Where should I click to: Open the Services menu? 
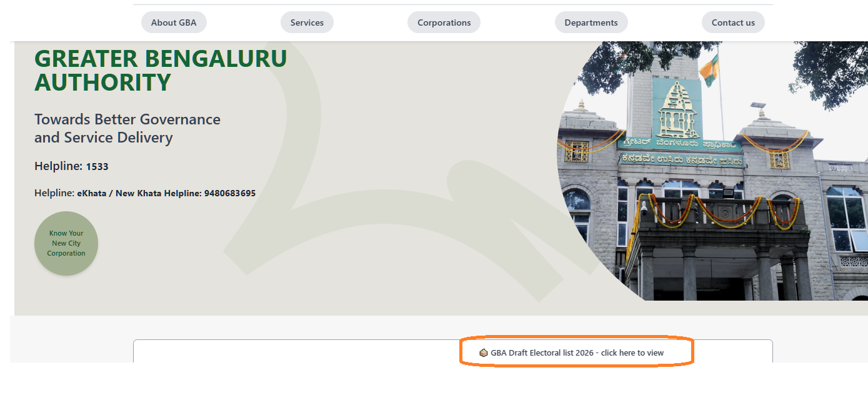307,22
